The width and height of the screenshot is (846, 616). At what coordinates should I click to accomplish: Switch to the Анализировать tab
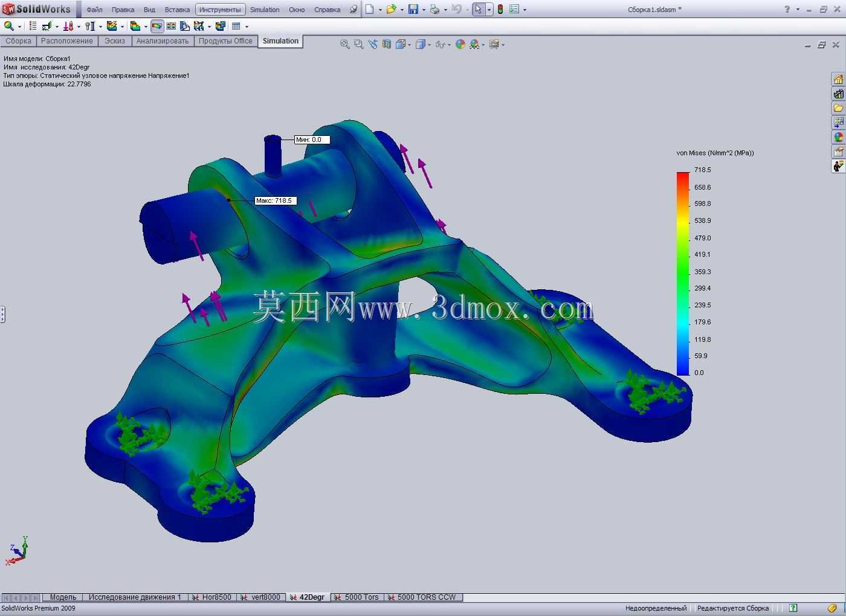(162, 41)
